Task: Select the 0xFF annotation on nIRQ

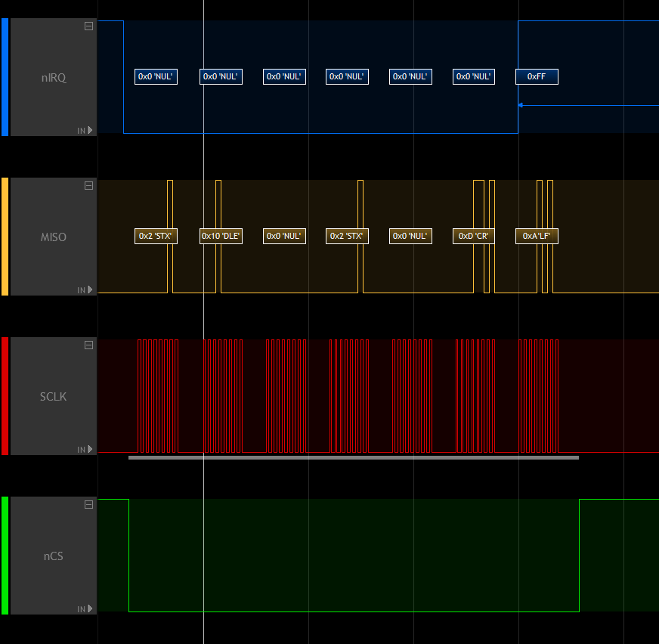Action: click(537, 76)
